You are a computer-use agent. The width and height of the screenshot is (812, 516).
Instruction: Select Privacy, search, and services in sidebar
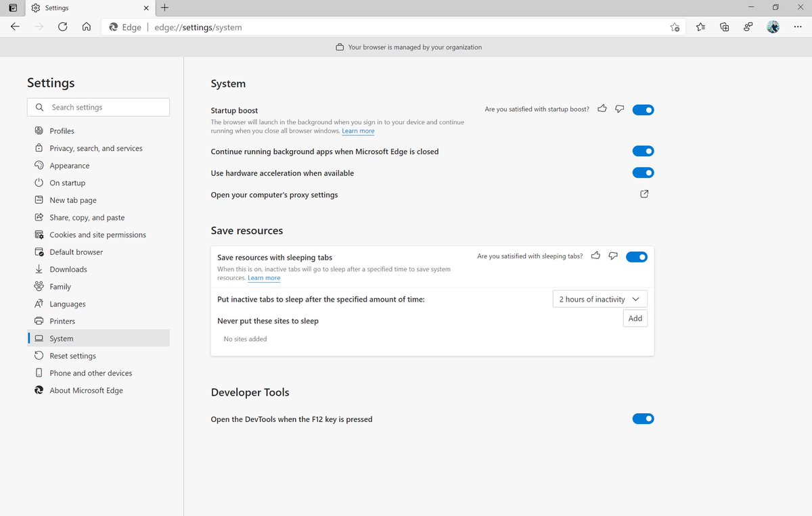[96, 147]
